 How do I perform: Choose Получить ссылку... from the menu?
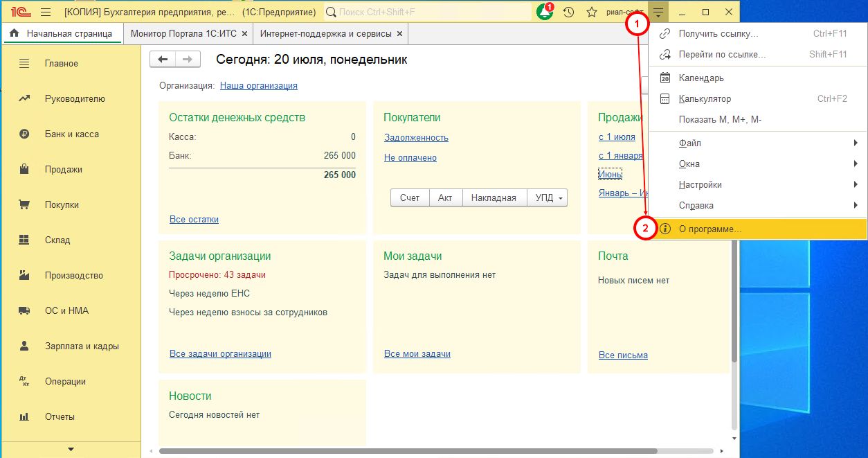click(757, 33)
